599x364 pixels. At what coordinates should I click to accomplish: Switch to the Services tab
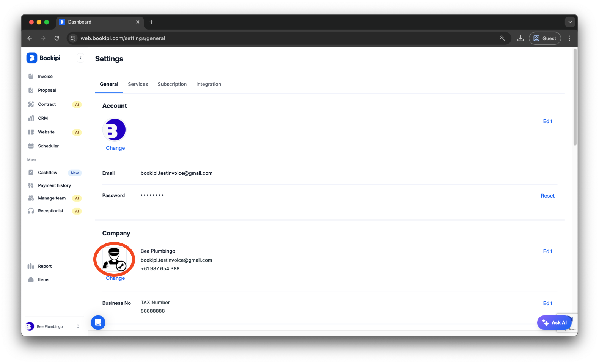tap(138, 84)
